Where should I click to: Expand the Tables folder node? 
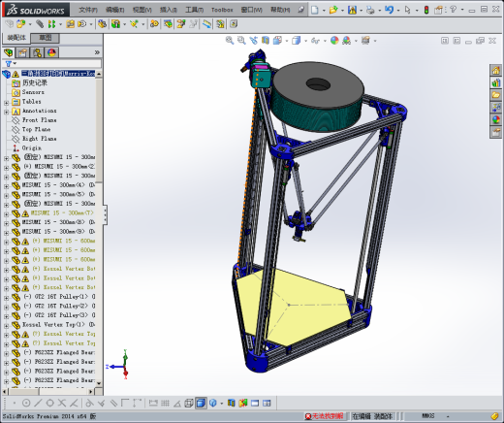pyautogui.click(x=6, y=103)
